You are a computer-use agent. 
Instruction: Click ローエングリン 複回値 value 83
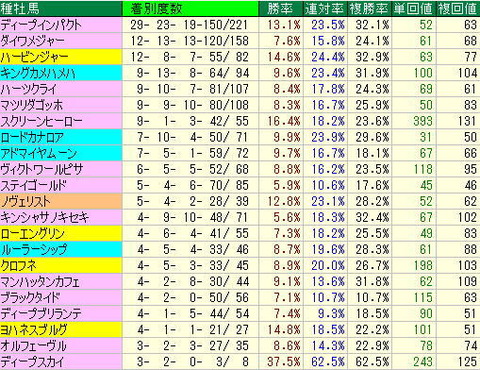pos(470,233)
